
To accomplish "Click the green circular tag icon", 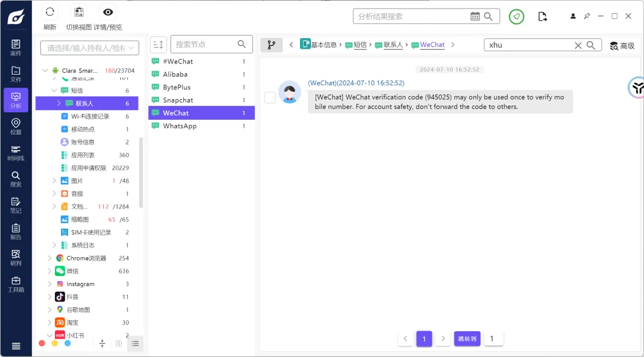I will (516, 17).
